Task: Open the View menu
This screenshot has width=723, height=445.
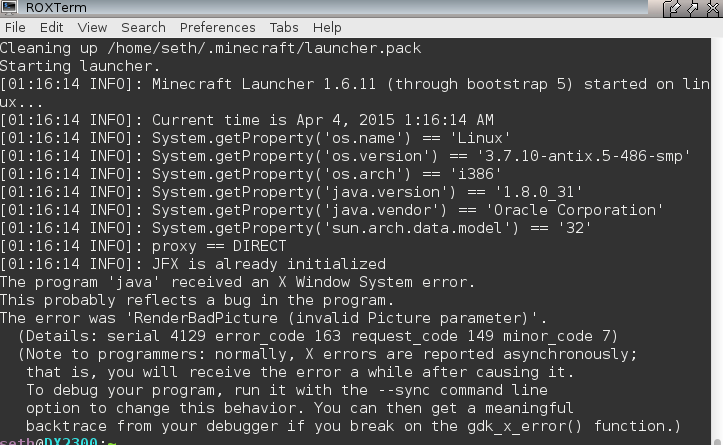Action: 92,28
